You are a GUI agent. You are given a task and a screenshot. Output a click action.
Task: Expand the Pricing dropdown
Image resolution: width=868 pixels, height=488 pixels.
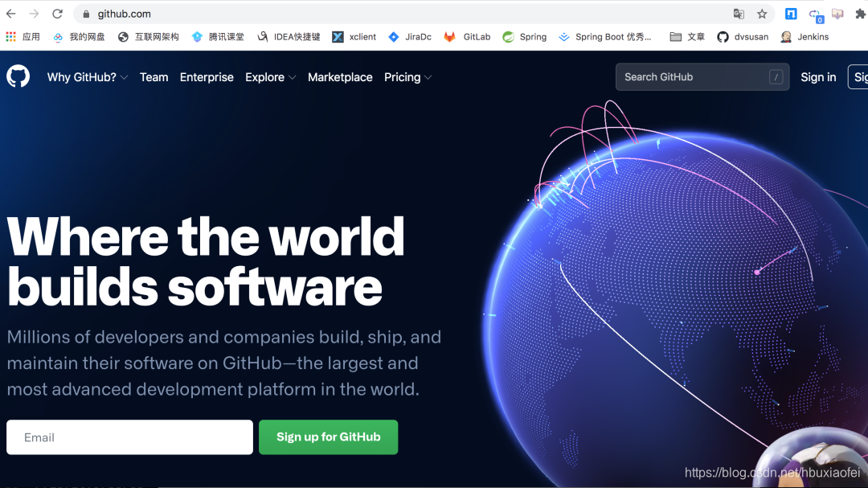[408, 77]
